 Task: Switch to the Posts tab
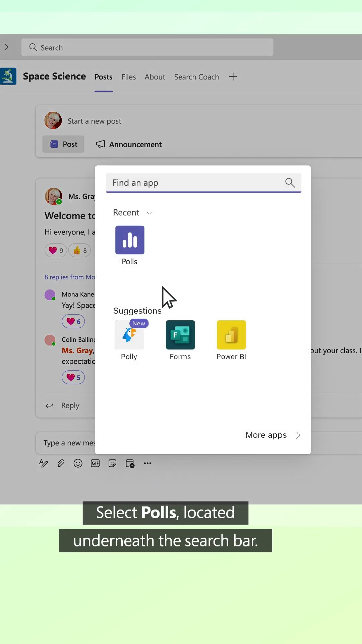click(104, 77)
